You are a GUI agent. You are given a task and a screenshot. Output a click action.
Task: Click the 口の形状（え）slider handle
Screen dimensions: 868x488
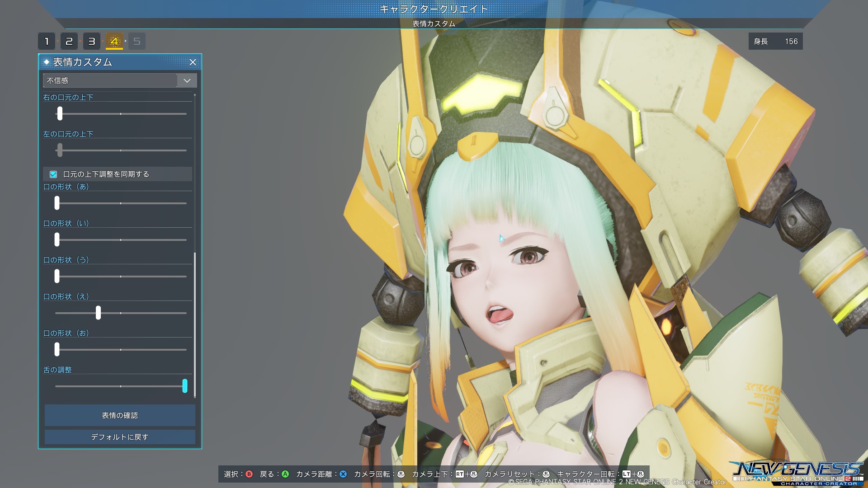click(98, 313)
